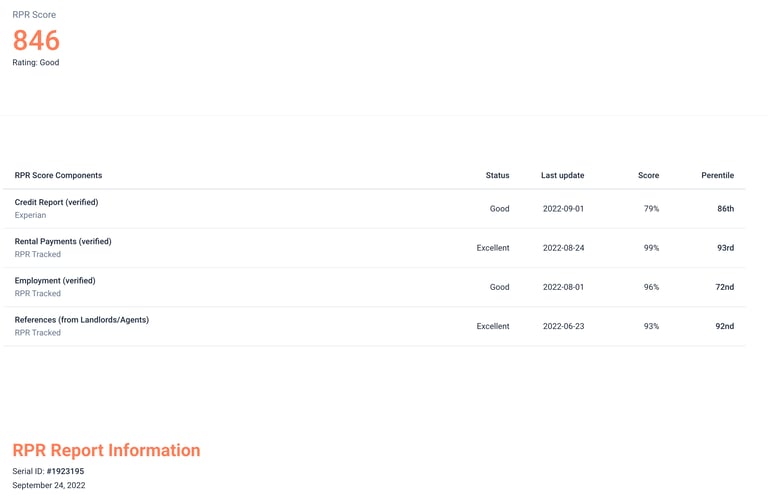Select the Rating: Good label
The image size is (768, 503).
pyautogui.click(x=36, y=63)
